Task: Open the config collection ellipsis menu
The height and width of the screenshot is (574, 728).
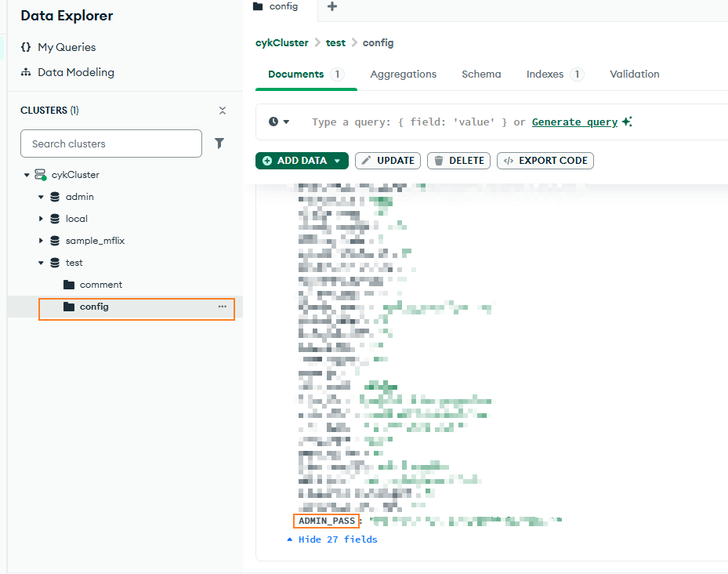Action: (x=223, y=307)
